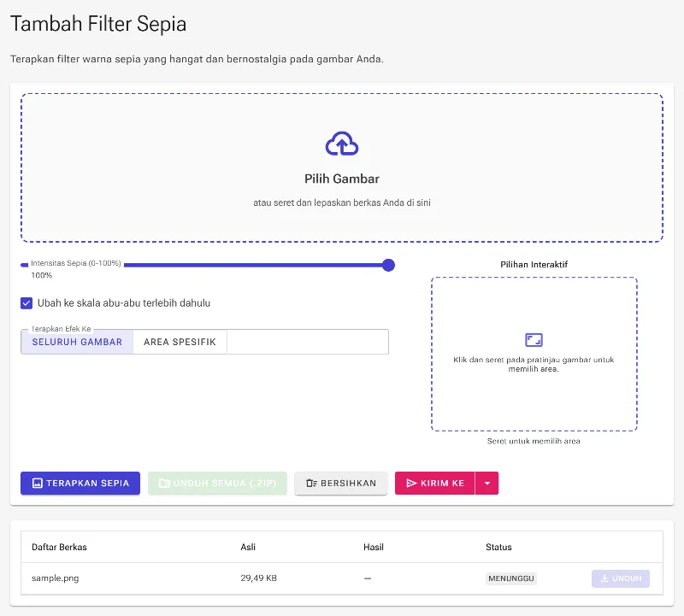Click the Tambah Filter Sepia page title

click(x=98, y=24)
